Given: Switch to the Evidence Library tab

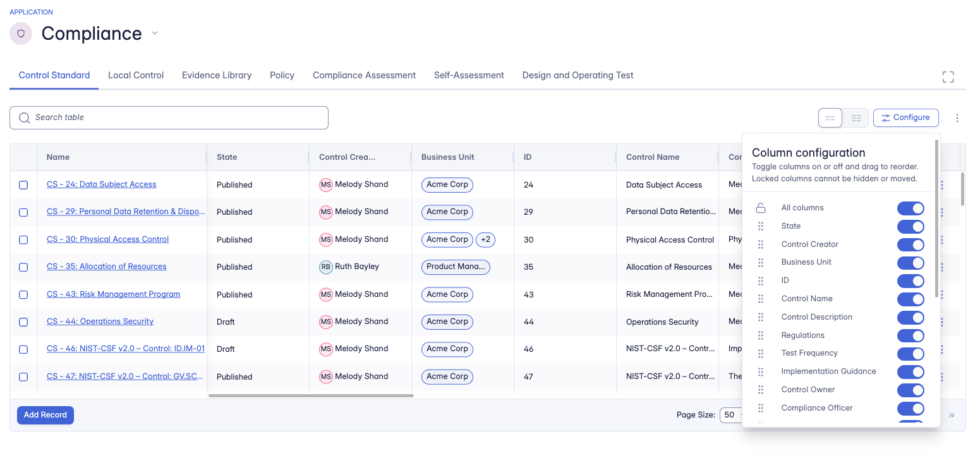Looking at the screenshot, I should pos(217,75).
